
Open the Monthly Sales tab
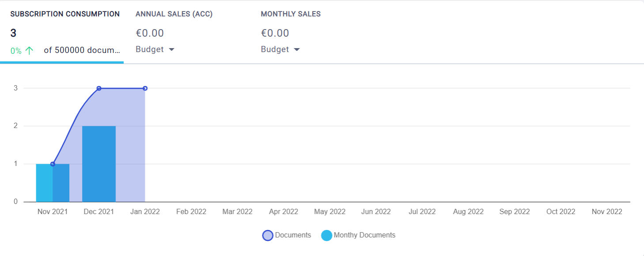(291, 14)
